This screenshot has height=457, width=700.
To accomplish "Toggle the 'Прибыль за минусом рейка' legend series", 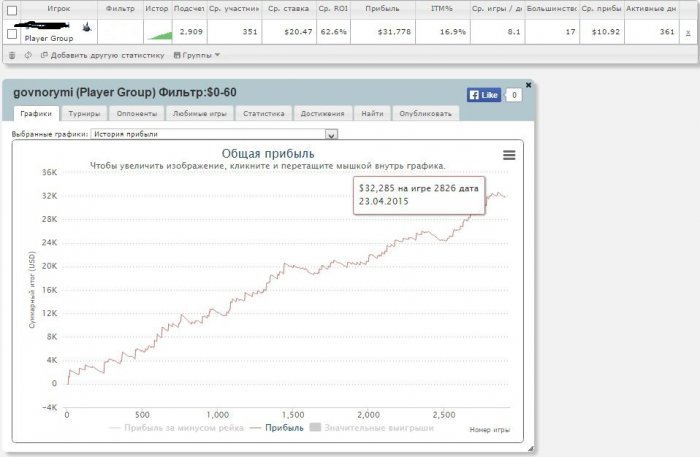I will (177, 428).
